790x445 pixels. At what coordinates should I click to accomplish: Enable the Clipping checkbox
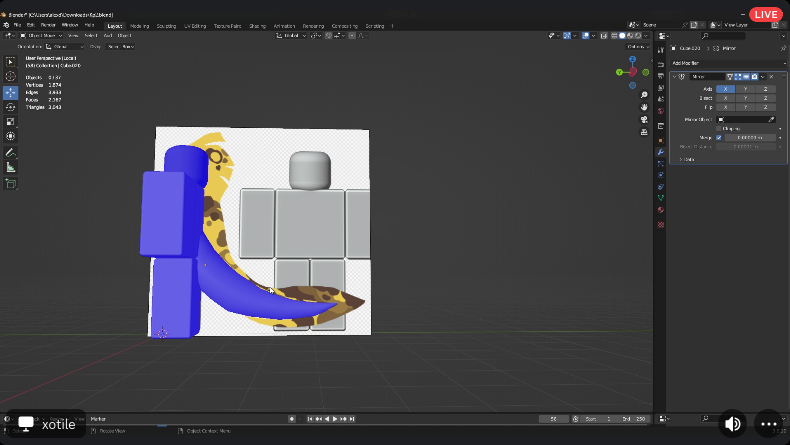tap(718, 129)
